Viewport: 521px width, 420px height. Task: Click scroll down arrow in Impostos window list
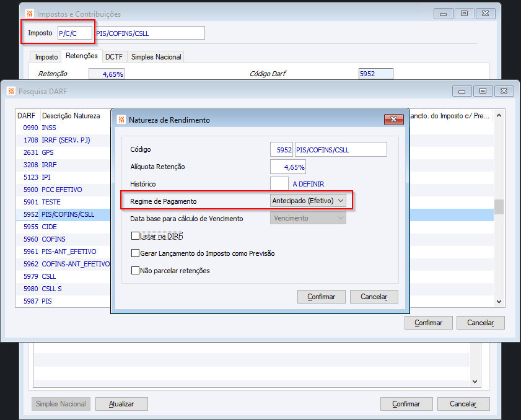[475, 382]
